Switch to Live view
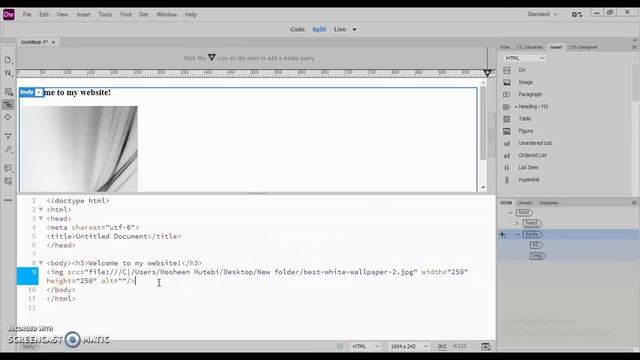The width and height of the screenshot is (640, 360). point(340,29)
